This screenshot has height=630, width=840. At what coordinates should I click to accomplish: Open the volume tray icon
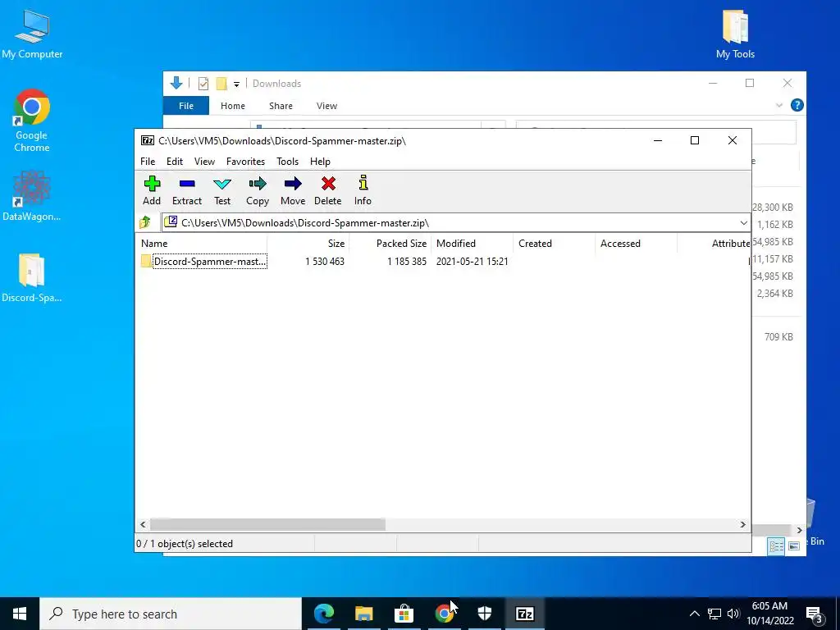[733, 614]
